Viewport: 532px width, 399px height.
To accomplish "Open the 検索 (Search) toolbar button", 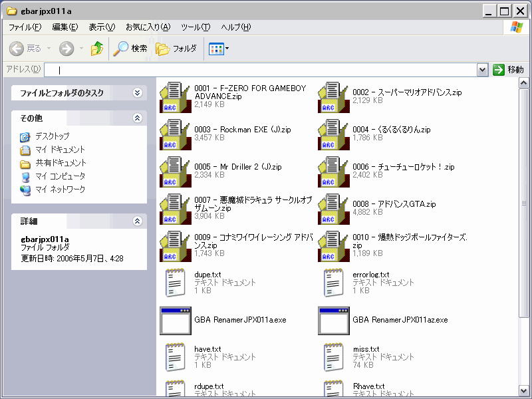I will tap(130, 49).
